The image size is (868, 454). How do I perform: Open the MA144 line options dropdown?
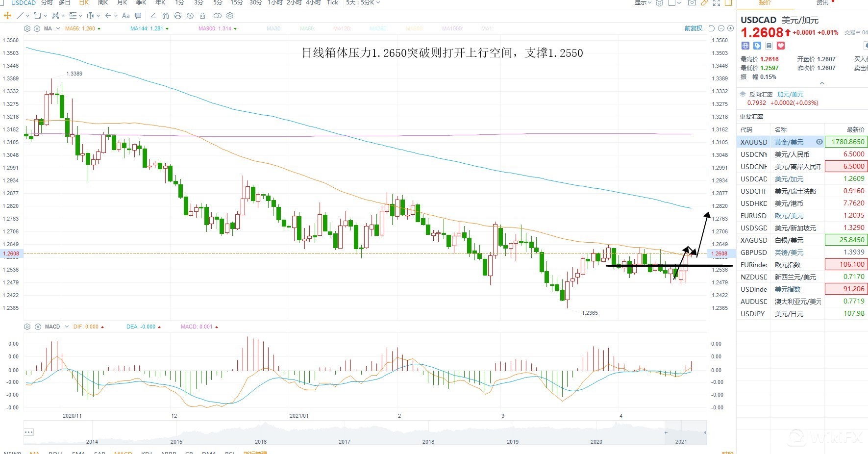coord(167,29)
